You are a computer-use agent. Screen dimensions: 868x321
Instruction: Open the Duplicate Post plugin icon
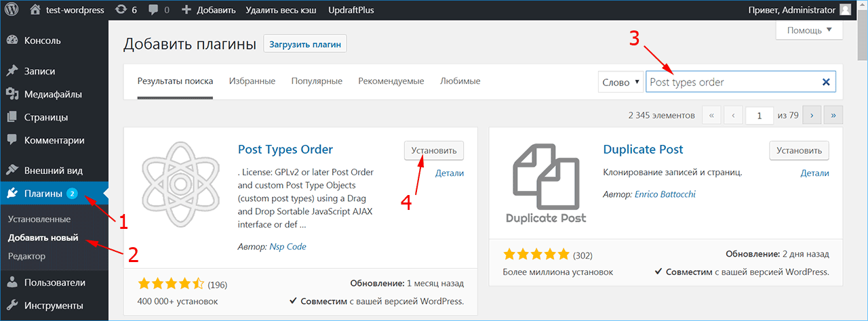pyautogui.click(x=545, y=183)
